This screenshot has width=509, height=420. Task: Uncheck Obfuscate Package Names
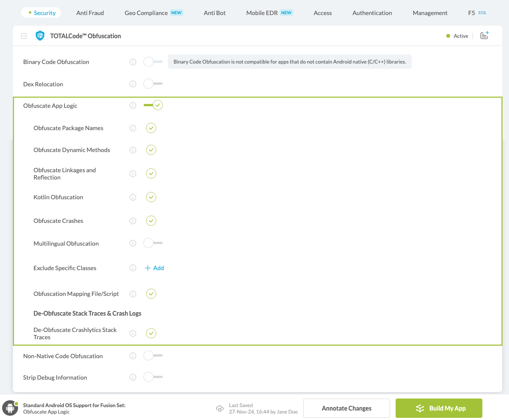point(151,128)
